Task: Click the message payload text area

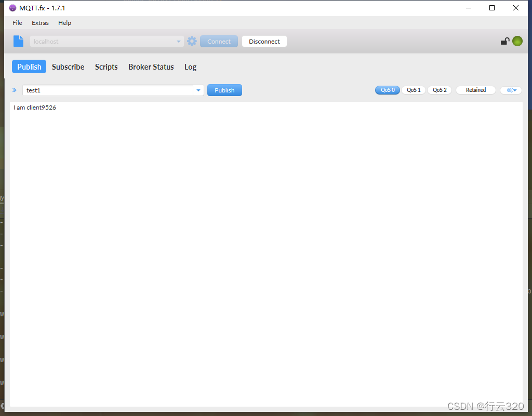Action: point(266,254)
